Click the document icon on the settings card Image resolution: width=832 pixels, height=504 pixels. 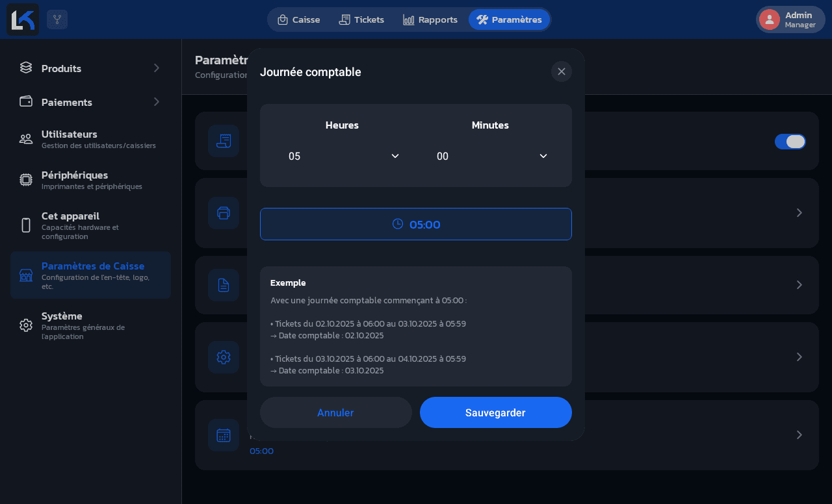click(224, 285)
